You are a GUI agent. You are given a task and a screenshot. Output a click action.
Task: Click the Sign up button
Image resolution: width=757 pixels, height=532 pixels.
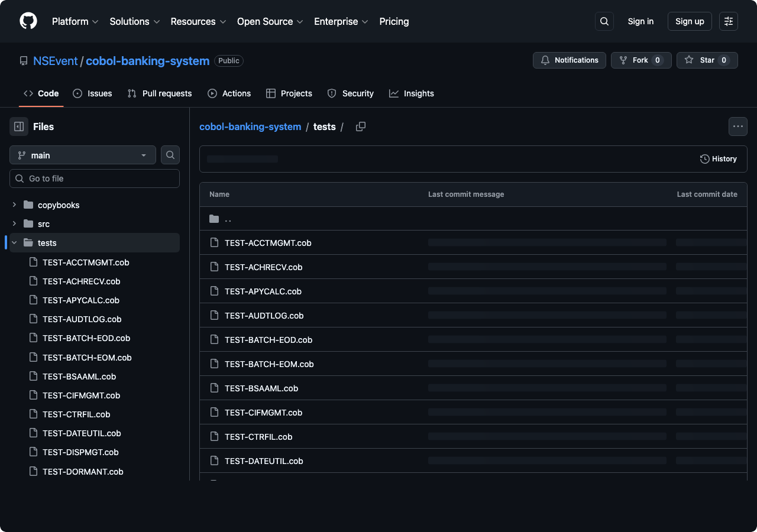[689, 21]
